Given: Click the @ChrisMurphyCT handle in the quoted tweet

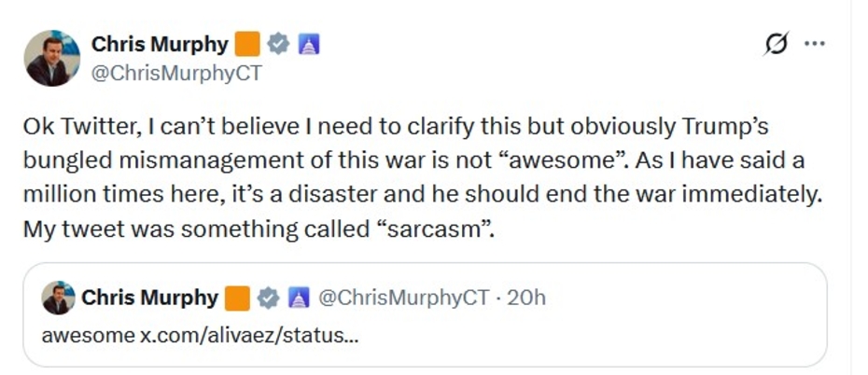Looking at the screenshot, I should click(403, 298).
